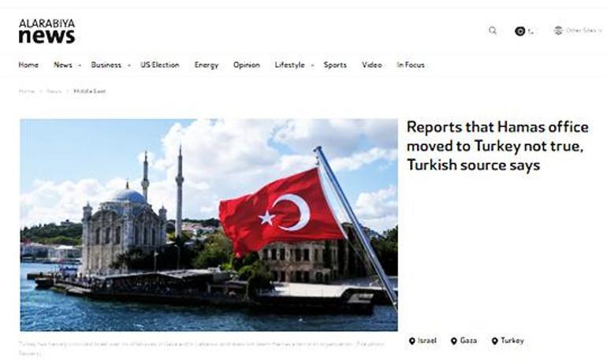Open the In Focus section
Screen dimensions: 607x364
pos(411,65)
